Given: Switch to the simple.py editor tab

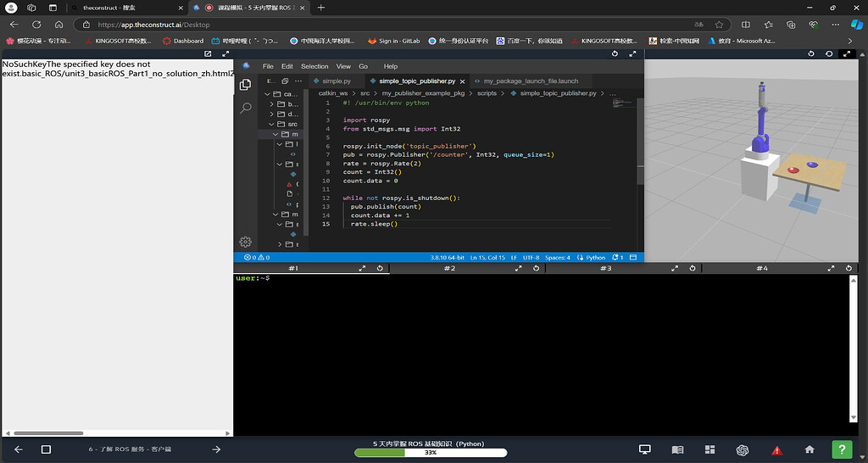Looking at the screenshot, I should [x=336, y=81].
